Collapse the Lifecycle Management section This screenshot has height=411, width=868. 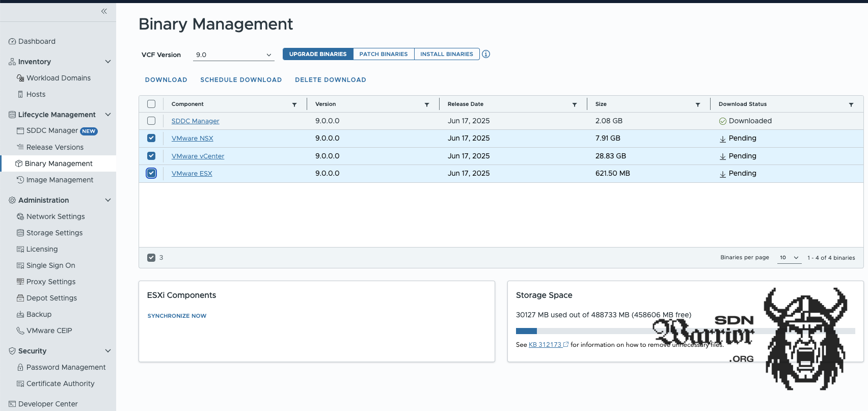[x=108, y=115]
